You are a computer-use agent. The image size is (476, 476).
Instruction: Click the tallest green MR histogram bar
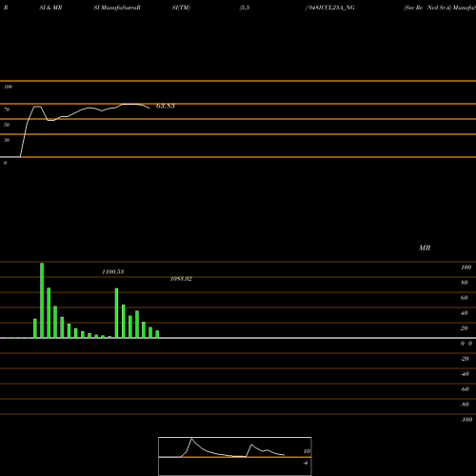pyautogui.click(x=42, y=301)
